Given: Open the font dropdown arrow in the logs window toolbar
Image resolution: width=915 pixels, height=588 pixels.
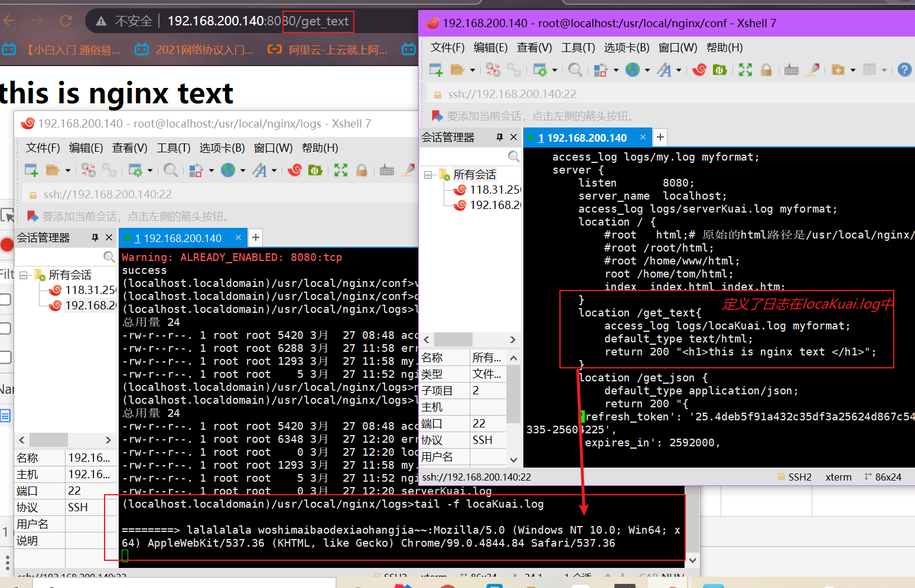Looking at the screenshot, I should (x=274, y=171).
